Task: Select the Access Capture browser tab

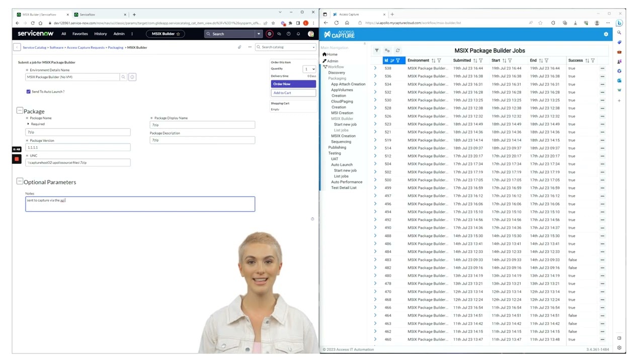Action: 359,15
